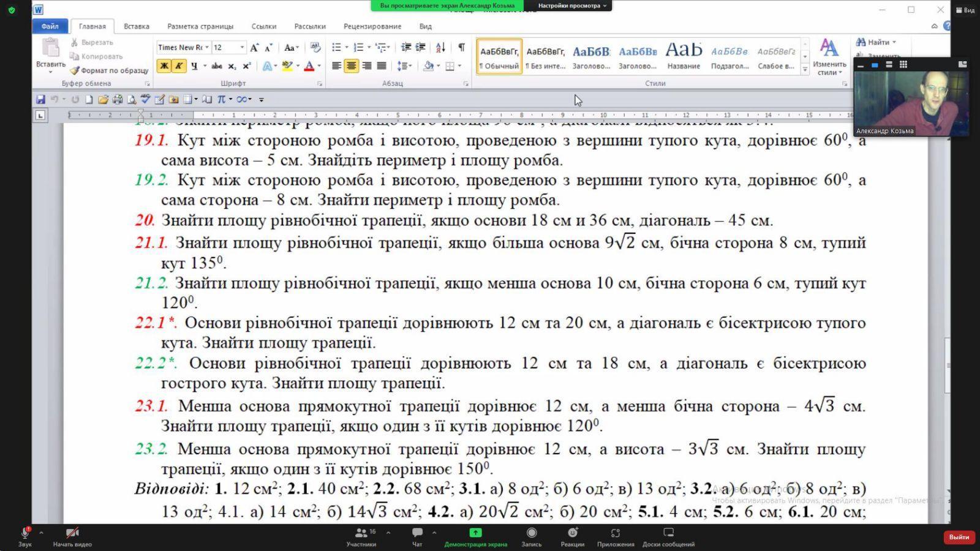
Task: Click the bulleted list icon
Action: click(336, 47)
